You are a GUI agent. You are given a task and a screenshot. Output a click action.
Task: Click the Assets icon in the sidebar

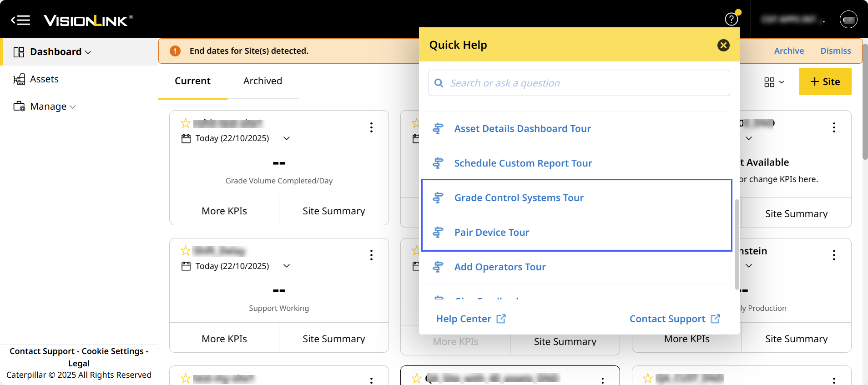pyautogui.click(x=19, y=79)
